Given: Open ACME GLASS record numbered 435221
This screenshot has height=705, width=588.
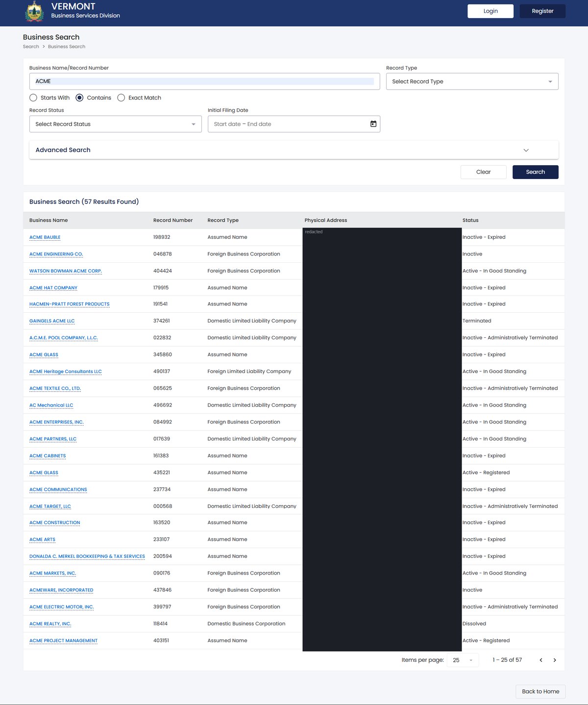Looking at the screenshot, I should click(44, 473).
